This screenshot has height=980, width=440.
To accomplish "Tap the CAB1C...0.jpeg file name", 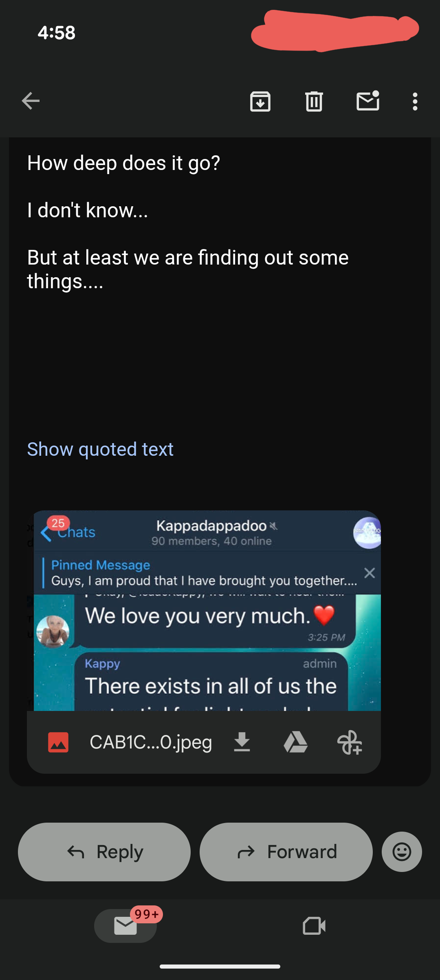I will click(x=151, y=742).
